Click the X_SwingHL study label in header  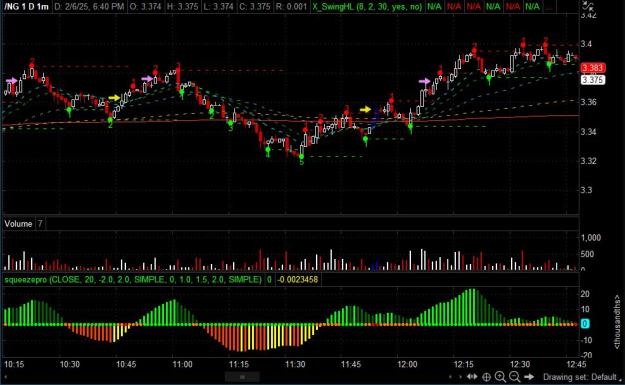click(x=367, y=7)
